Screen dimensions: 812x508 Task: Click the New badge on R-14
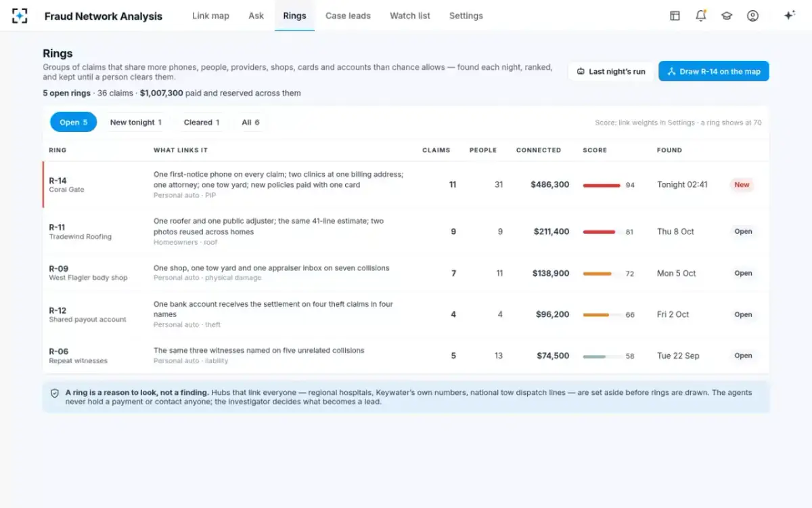click(x=742, y=184)
